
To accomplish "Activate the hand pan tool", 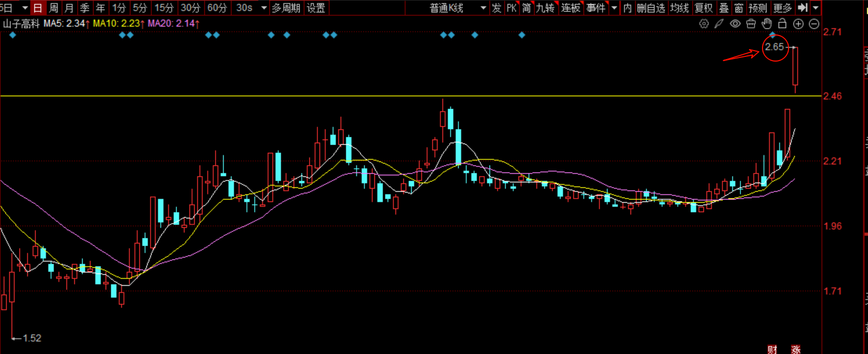I will (x=767, y=23).
